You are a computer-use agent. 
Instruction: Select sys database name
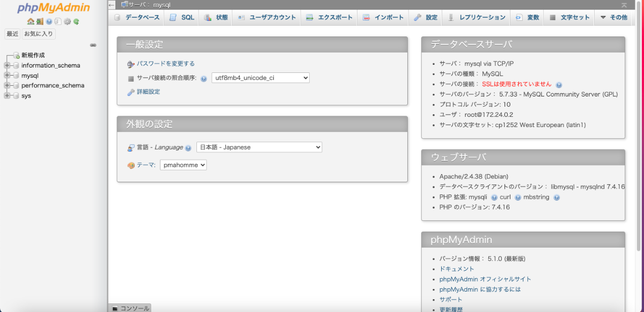click(x=26, y=95)
